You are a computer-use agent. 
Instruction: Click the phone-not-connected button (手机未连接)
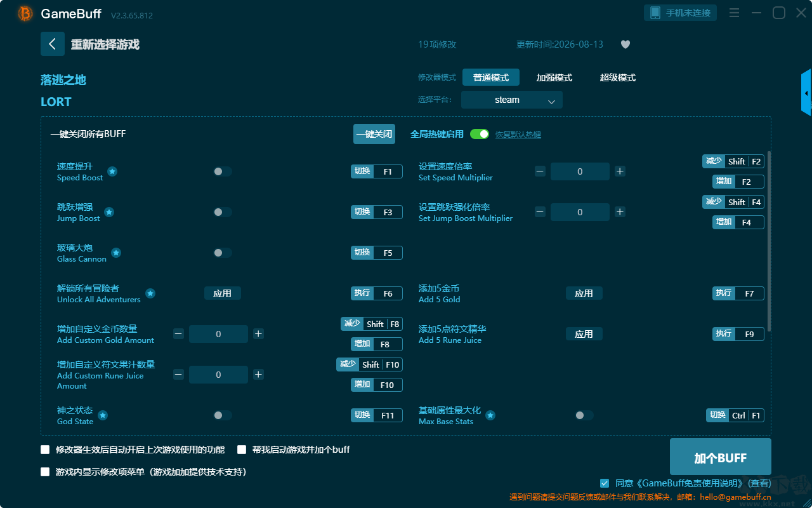[681, 13]
